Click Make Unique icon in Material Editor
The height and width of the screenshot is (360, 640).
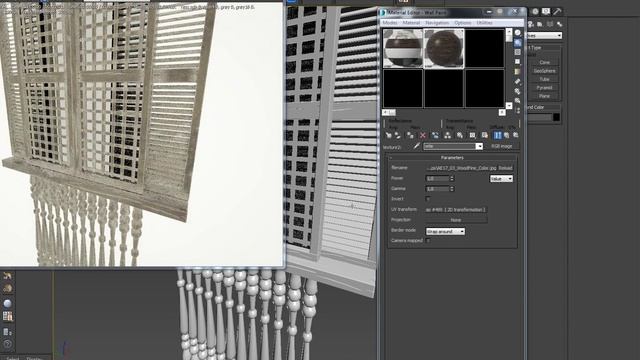point(447,135)
